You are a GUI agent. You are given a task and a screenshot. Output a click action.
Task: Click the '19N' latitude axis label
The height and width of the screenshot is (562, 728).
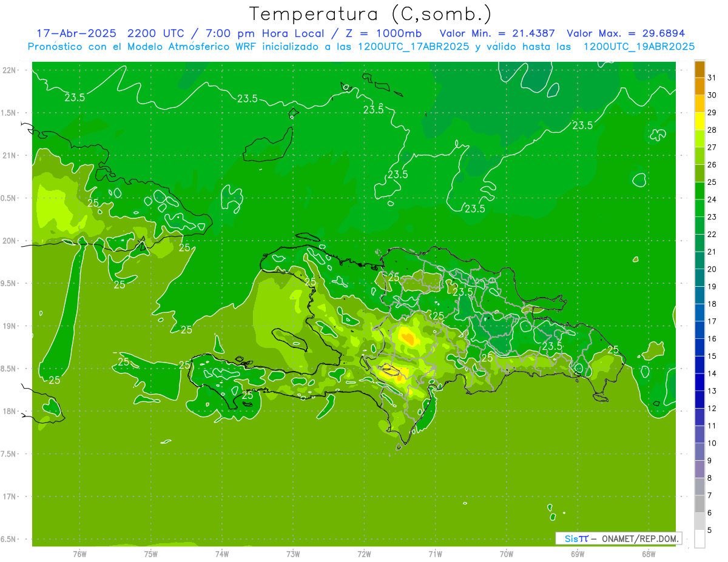pyautogui.click(x=10, y=326)
